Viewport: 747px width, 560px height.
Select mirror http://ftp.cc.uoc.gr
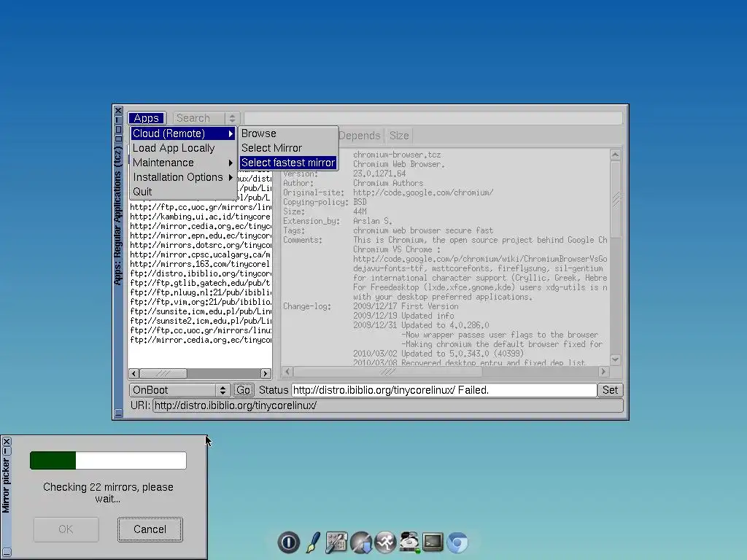200,206
